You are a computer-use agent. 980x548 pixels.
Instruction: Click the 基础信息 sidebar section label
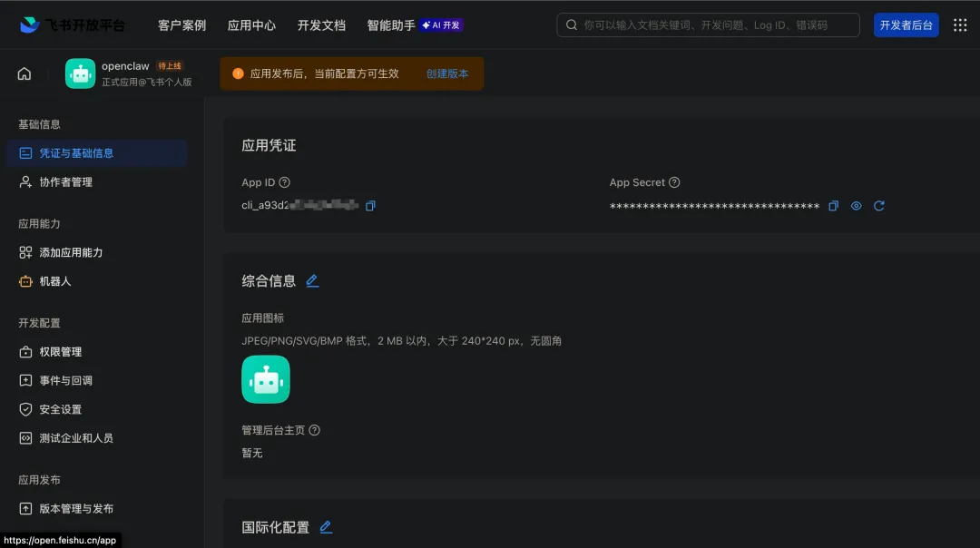(x=39, y=124)
